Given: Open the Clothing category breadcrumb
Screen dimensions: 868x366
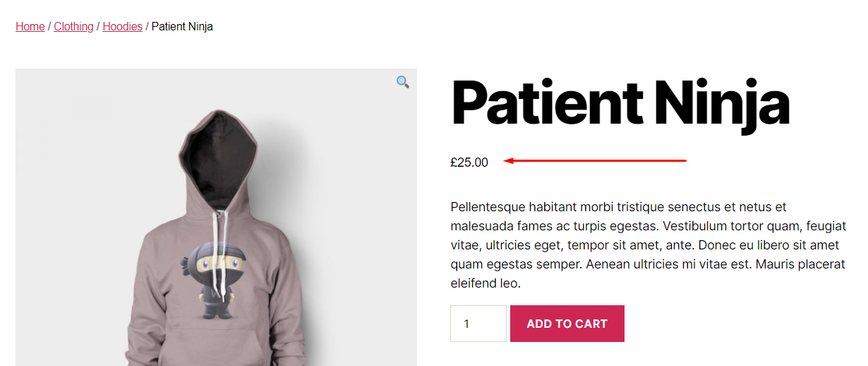Looking at the screenshot, I should coord(73,27).
